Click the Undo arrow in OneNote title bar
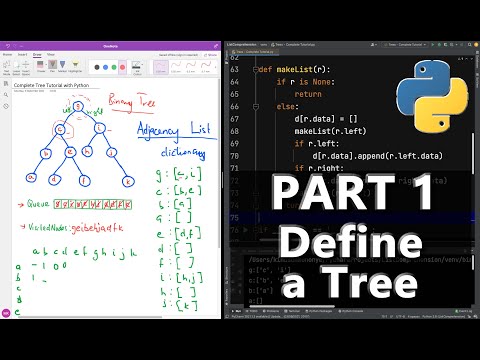Viewport: 480px width, 360px height. (8, 46)
